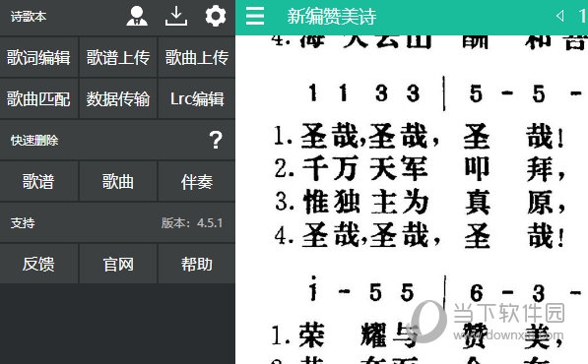588x364 pixels.
Task: Quick delete 伴奏 accompaniment
Action: 197,181
